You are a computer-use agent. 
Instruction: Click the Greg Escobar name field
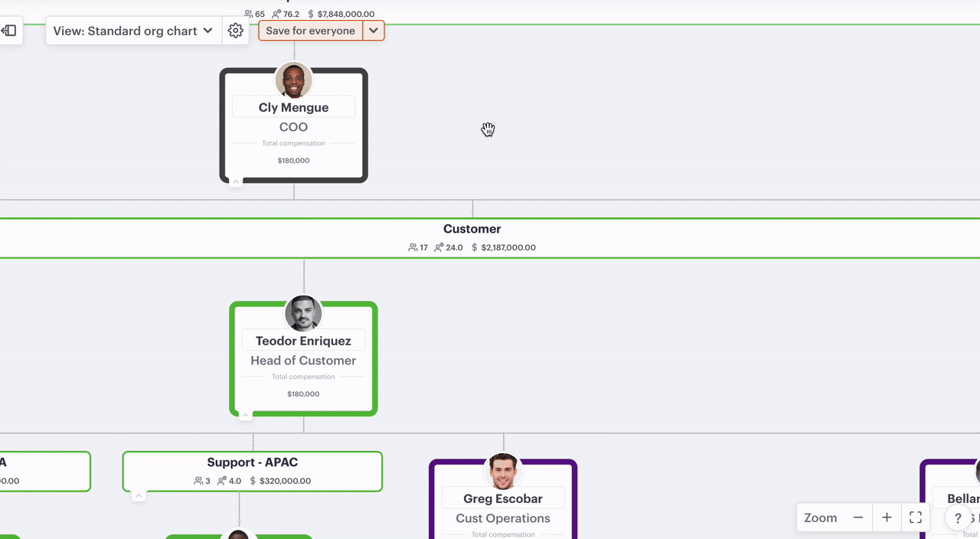coord(503,498)
